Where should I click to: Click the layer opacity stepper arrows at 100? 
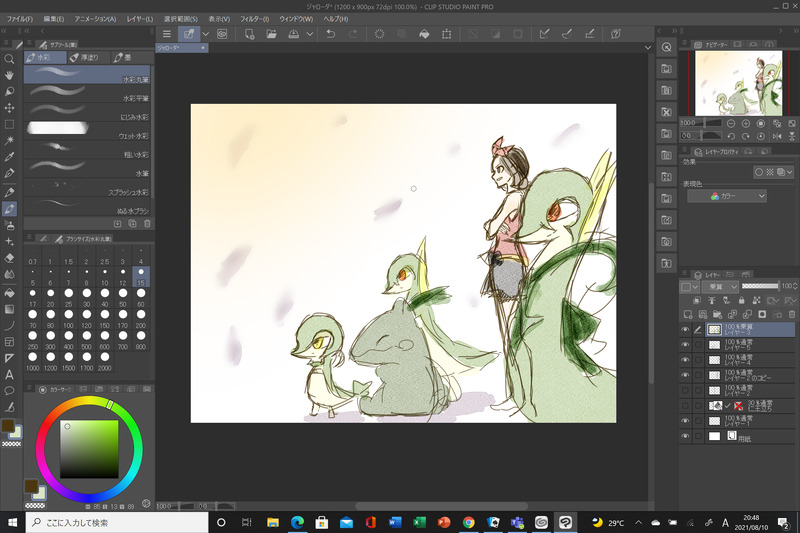point(795,286)
